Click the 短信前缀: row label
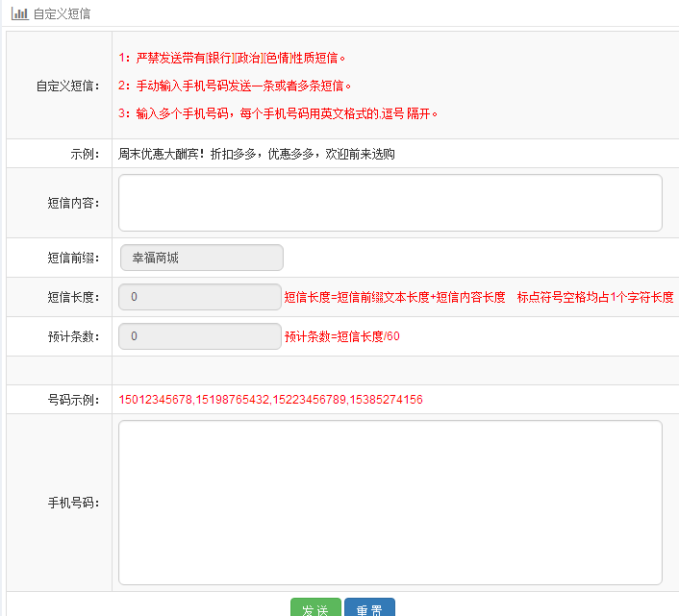The height and width of the screenshot is (616, 679). [x=74, y=258]
